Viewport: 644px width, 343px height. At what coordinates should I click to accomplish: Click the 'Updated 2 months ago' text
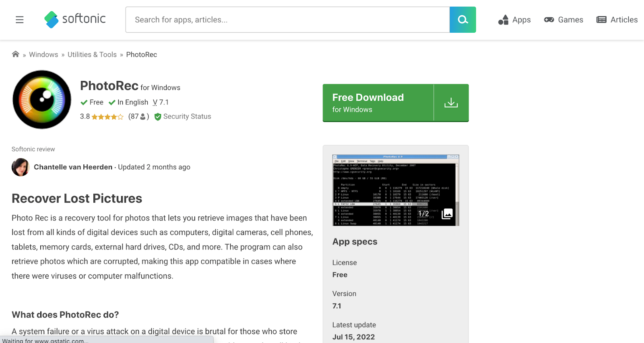pos(154,167)
